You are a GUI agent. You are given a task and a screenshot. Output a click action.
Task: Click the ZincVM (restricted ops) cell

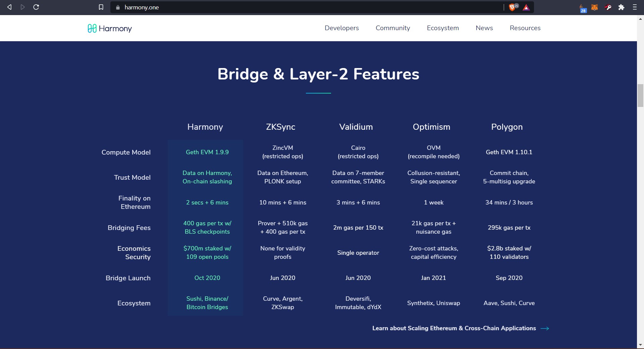coord(283,152)
